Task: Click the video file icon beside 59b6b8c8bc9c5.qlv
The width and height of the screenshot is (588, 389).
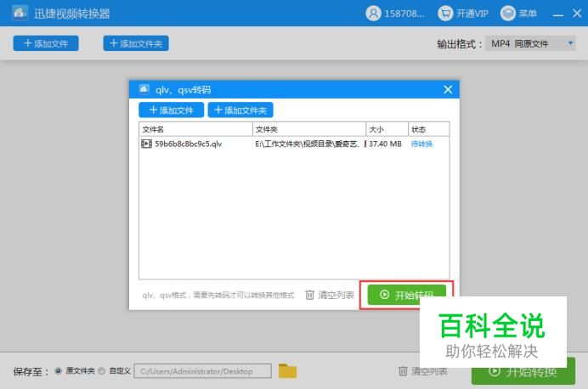Action: click(x=146, y=144)
